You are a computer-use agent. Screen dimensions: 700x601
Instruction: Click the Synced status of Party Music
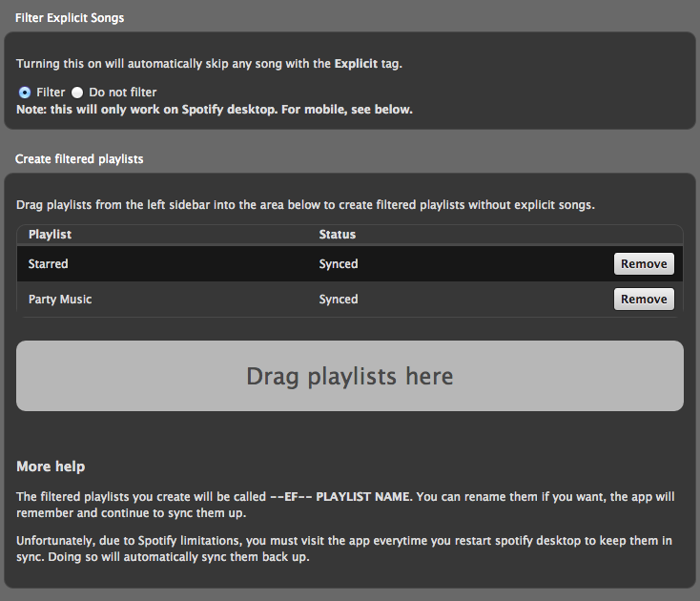click(339, 300)
